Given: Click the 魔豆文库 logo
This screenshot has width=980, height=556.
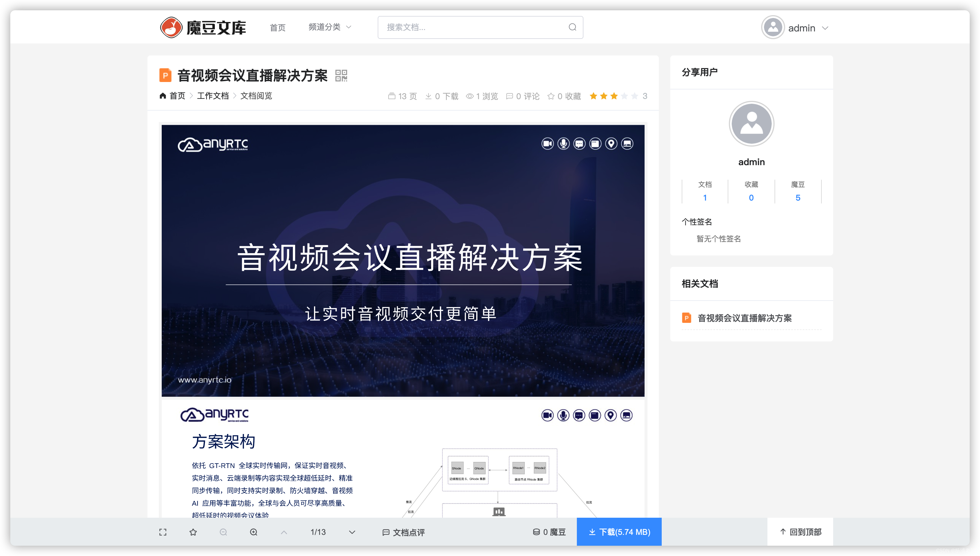Looking at the screenshot, I should pos(203,27).
